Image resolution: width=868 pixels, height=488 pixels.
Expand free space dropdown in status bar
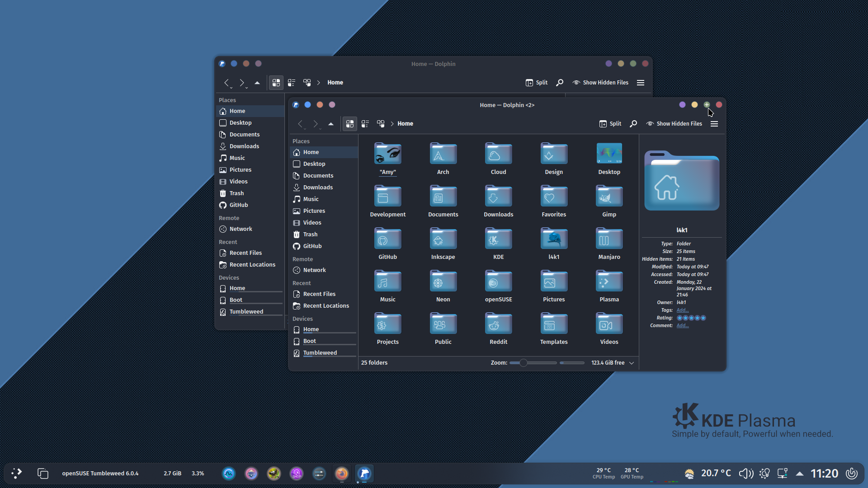(x=632, y=363)
